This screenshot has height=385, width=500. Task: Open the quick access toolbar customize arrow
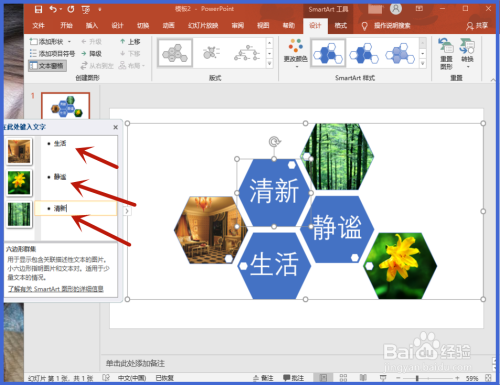coord(100,10)
